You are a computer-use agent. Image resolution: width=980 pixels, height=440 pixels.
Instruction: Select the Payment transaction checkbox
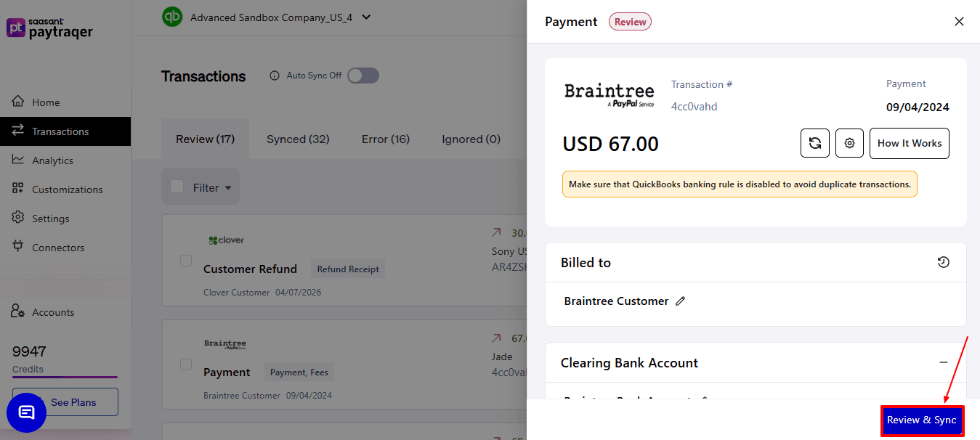pyautogui.click(x=185, y=364)
